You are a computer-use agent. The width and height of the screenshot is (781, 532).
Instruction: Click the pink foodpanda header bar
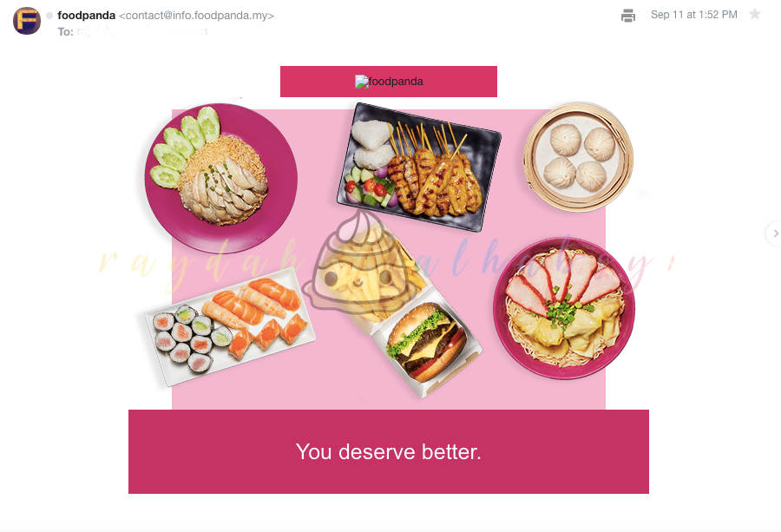pos(389,82)
